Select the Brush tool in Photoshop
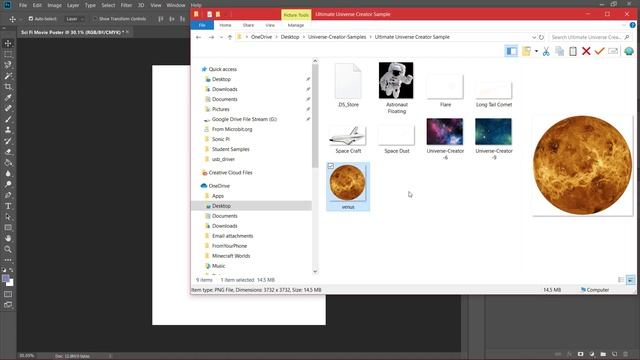Image resolution: width=640 pixels, height=360 pixels. pyautogui.click(x=8, y=119)
